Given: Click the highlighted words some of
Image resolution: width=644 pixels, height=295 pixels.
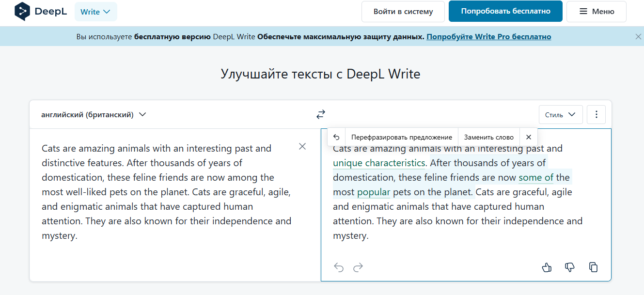Looking at the screenshot, I should [x=536, y=177].
